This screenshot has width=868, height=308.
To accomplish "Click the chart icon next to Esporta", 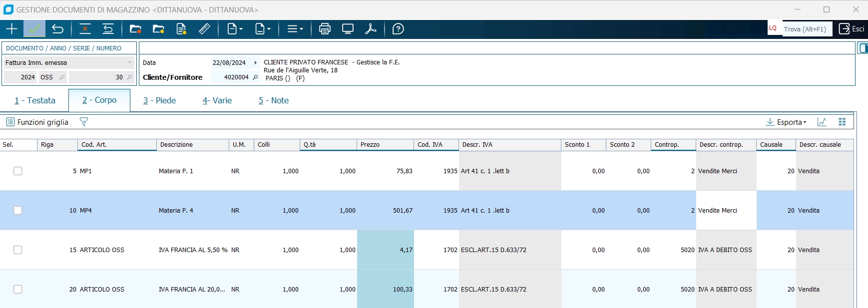I will pos(822,122).
